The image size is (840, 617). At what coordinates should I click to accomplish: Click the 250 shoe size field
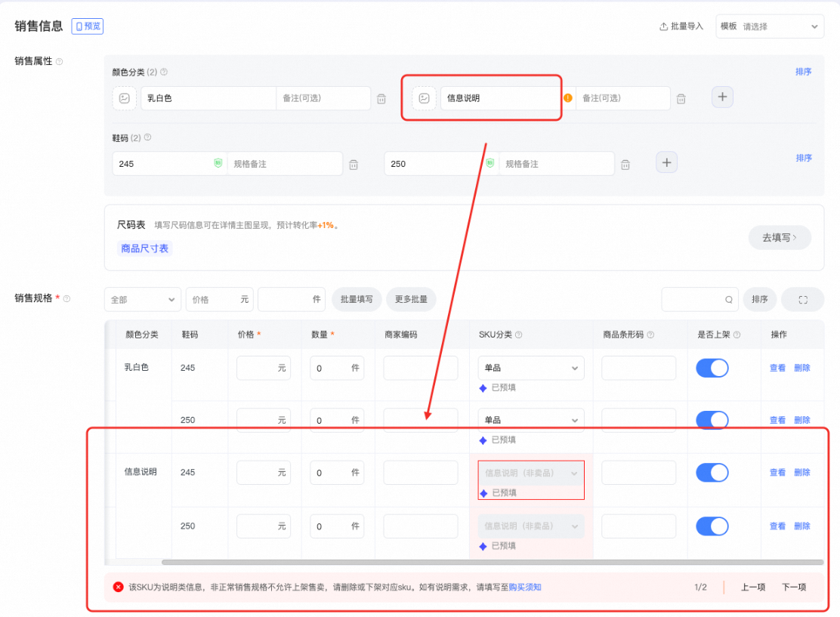441,163
